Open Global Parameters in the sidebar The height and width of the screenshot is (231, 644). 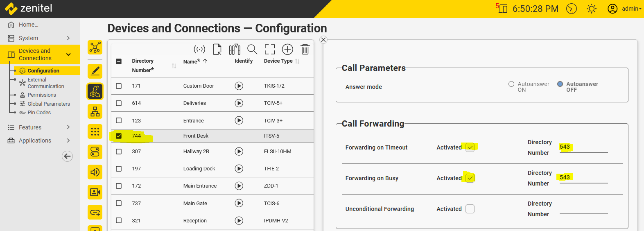click(x=49, y=104)
